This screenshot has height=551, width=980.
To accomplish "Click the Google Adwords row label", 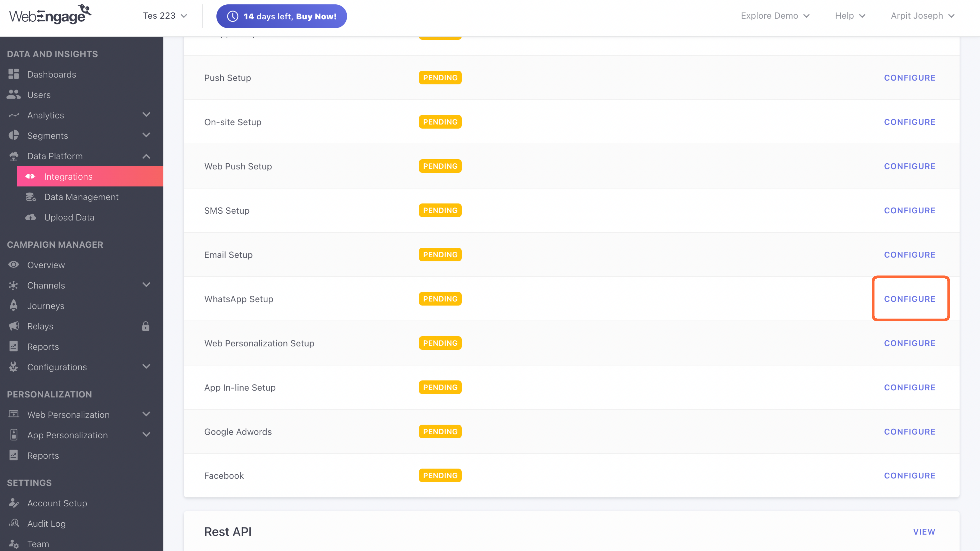I will coord(238,432).
